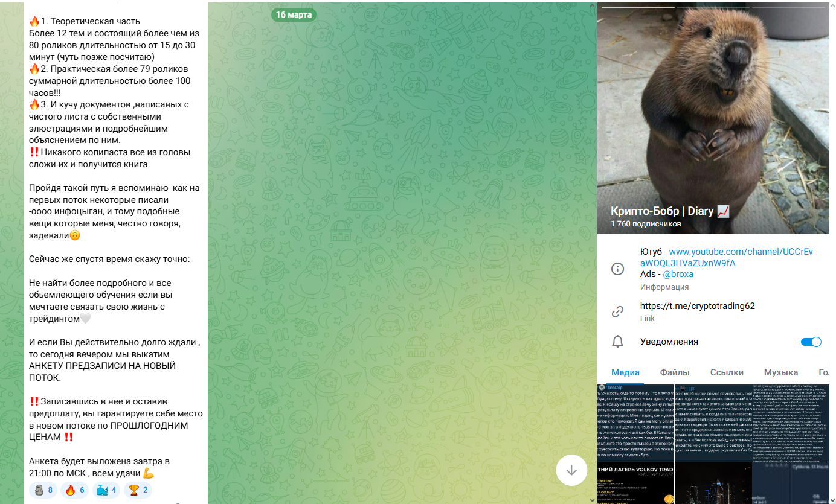Click the Link label under the URL
The width and height of the screenshot is (836, 504).
click(x=648, y=319)
